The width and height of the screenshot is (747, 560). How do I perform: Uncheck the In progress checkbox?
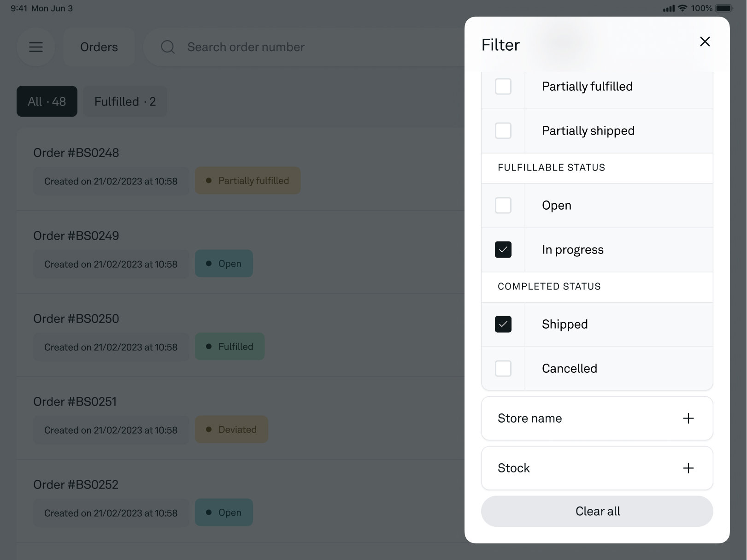tap(503, 250)
